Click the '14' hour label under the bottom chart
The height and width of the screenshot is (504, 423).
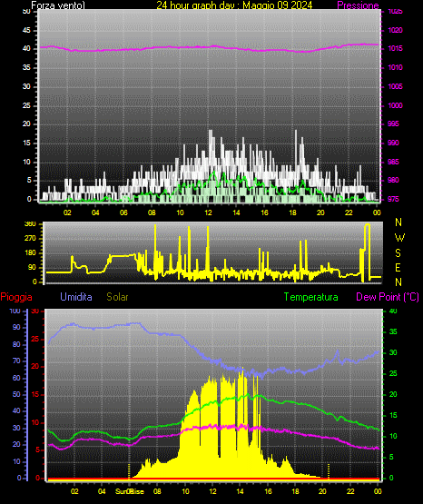coord(240,491)
